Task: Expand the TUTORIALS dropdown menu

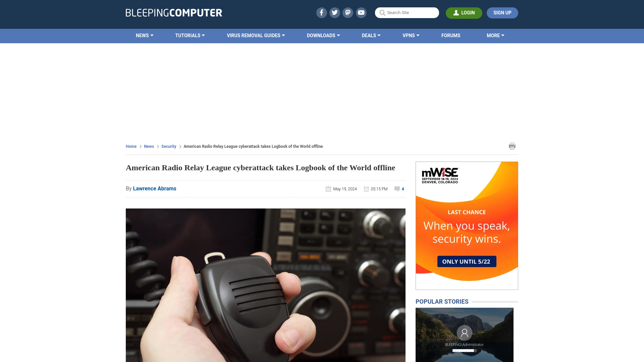Action: coord(190,36)
